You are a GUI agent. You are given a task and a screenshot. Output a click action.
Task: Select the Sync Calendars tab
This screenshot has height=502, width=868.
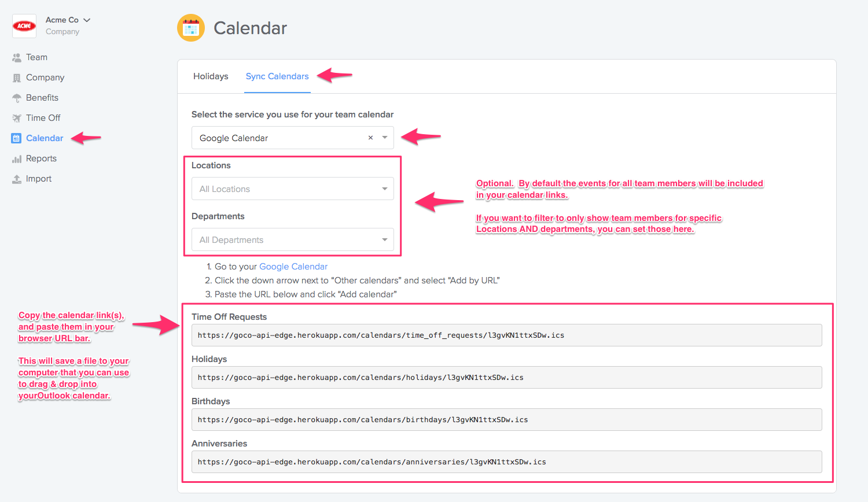tap(277, 76)
